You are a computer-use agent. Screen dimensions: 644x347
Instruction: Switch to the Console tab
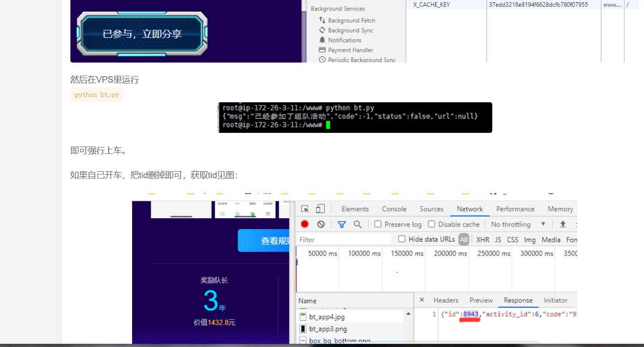point(394,209)
